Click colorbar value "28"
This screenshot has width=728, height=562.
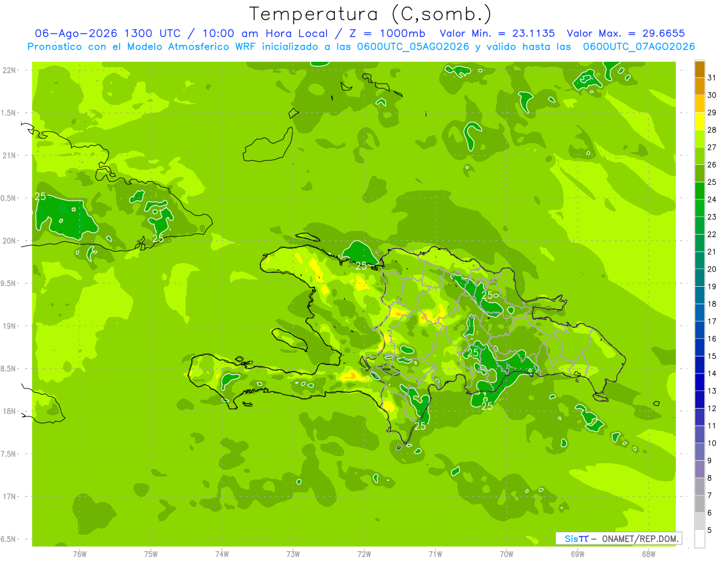[x=712, y=130]
